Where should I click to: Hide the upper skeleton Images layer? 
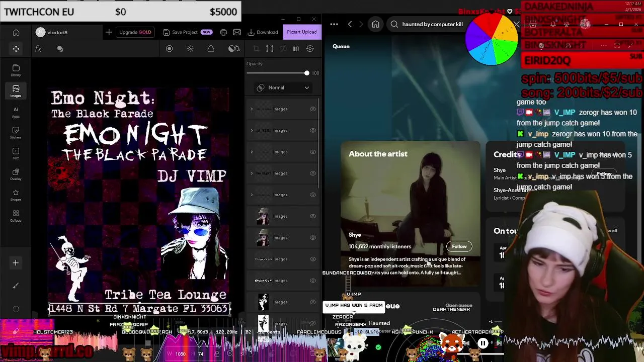[x=313, y=302]
